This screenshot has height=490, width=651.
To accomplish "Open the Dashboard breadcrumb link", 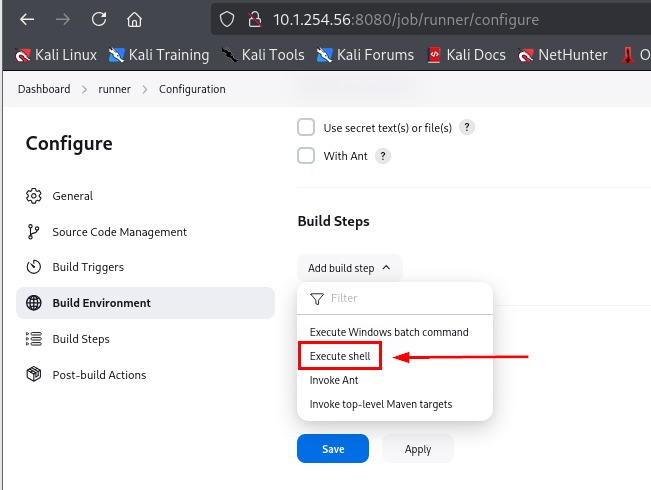I will 44,89.
